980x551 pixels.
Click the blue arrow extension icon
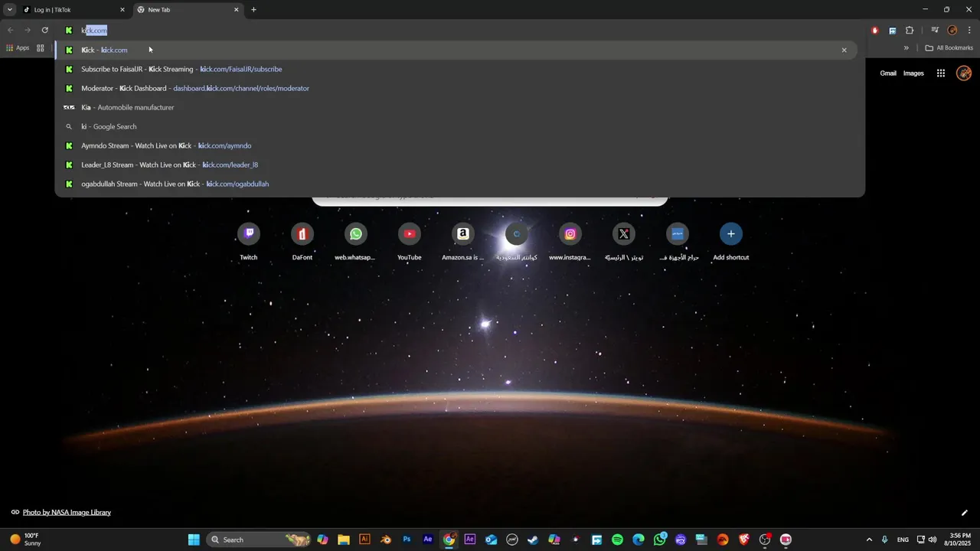pyautogui.click(x=892, y=31)
